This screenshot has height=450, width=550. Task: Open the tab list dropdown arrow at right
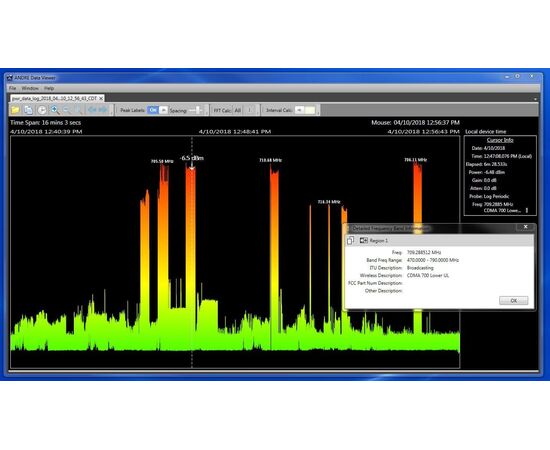[535, 99]
